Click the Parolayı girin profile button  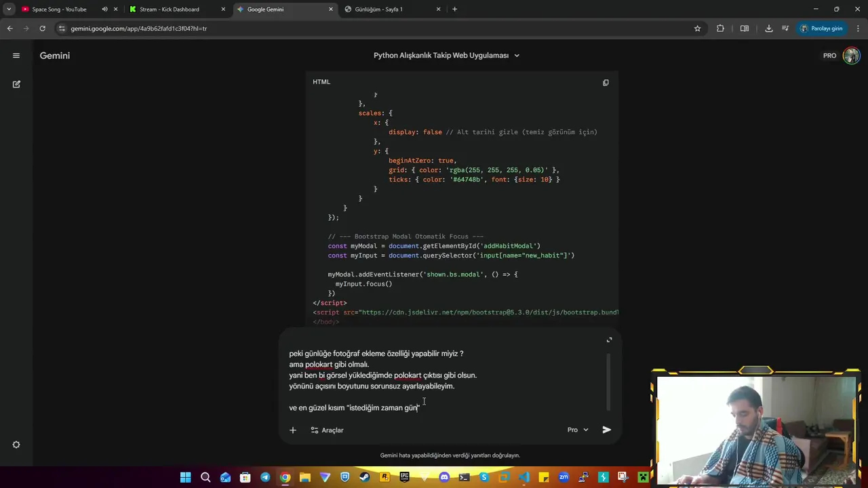click(821, 28)
